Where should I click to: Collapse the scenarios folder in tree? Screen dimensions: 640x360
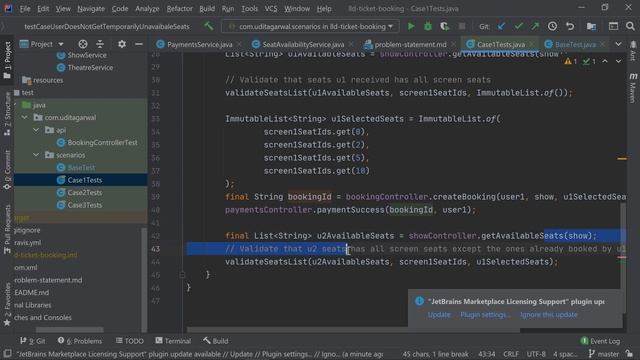[36, 155]
